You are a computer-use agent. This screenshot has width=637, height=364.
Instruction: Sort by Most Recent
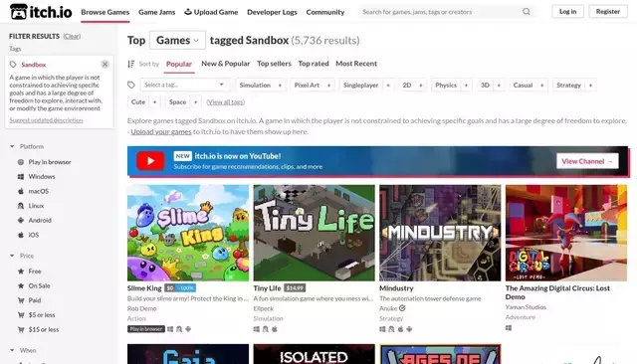pos(356,64)
